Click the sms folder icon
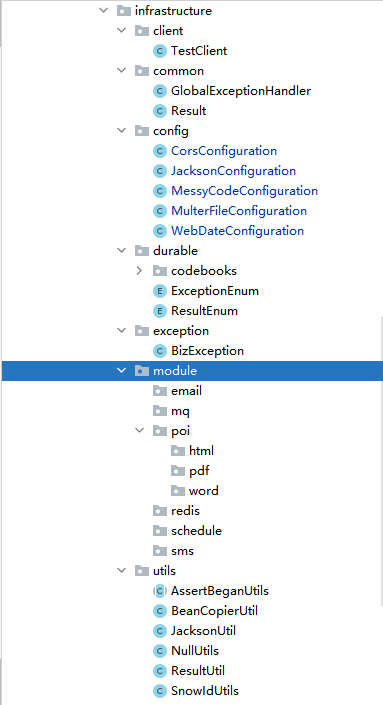 point(160,551)
